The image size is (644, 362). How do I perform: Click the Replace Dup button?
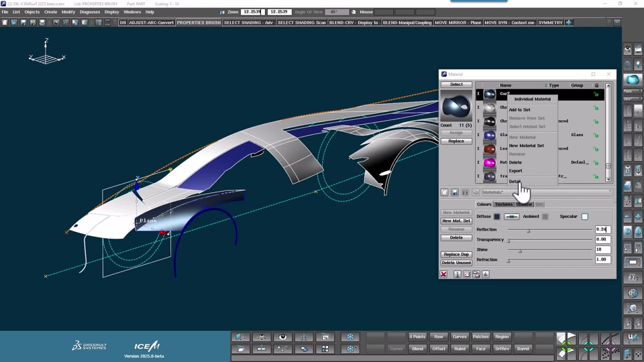coord(456,254)
